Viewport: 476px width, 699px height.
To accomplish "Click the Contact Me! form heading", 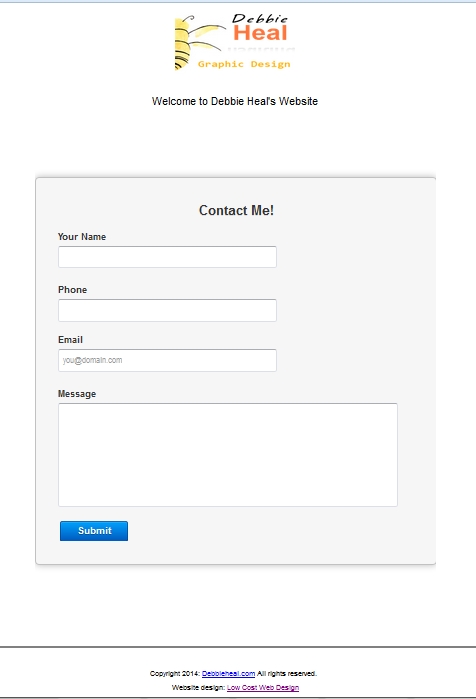I will pos(236,210).
